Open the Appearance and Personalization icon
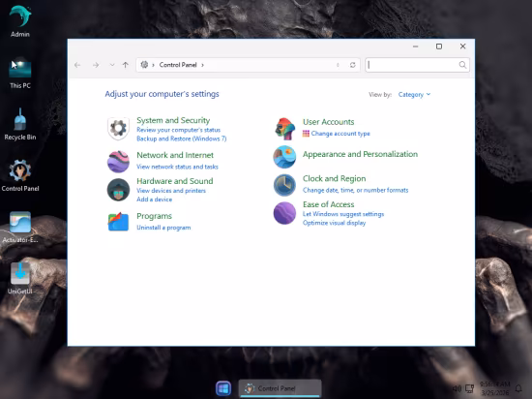 pyautogui.click(x=284, y=157)
